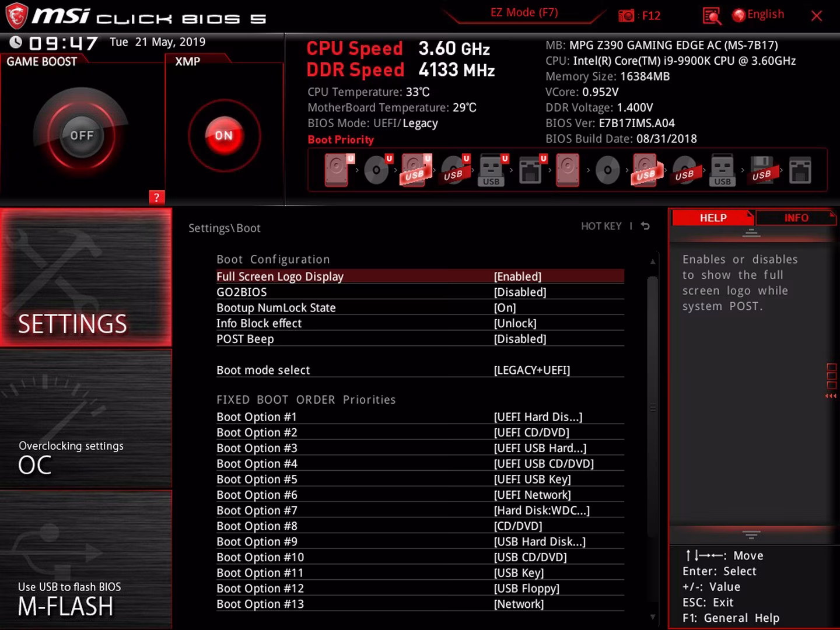Open Boot Option #5 device list
840x630 pixels.
pos(420,479)
